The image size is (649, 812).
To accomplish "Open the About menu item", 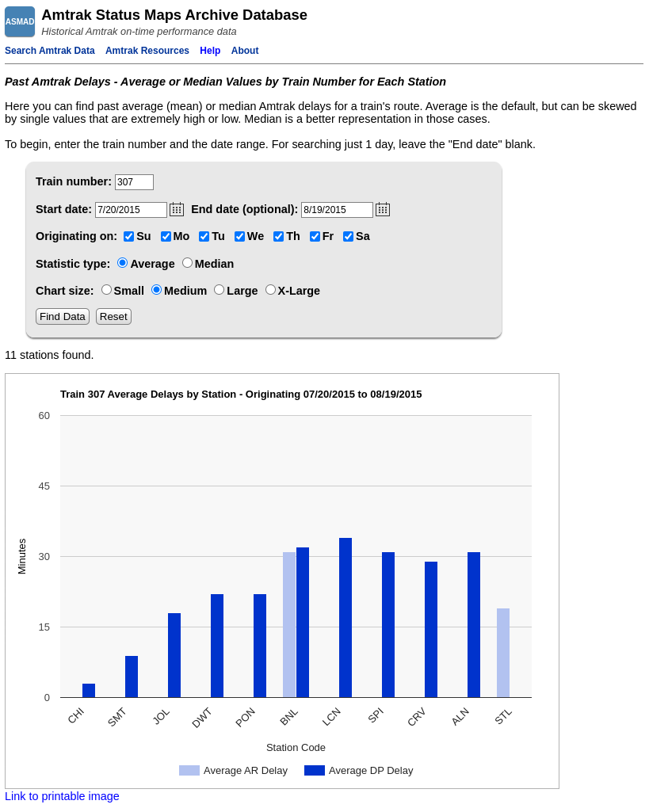I will [x=245, y=51].
